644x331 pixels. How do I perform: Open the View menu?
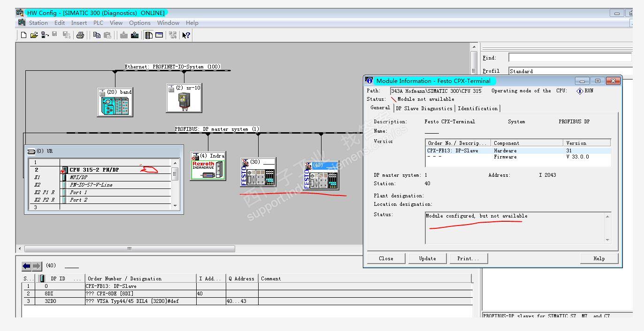click(x=116, y=23)
